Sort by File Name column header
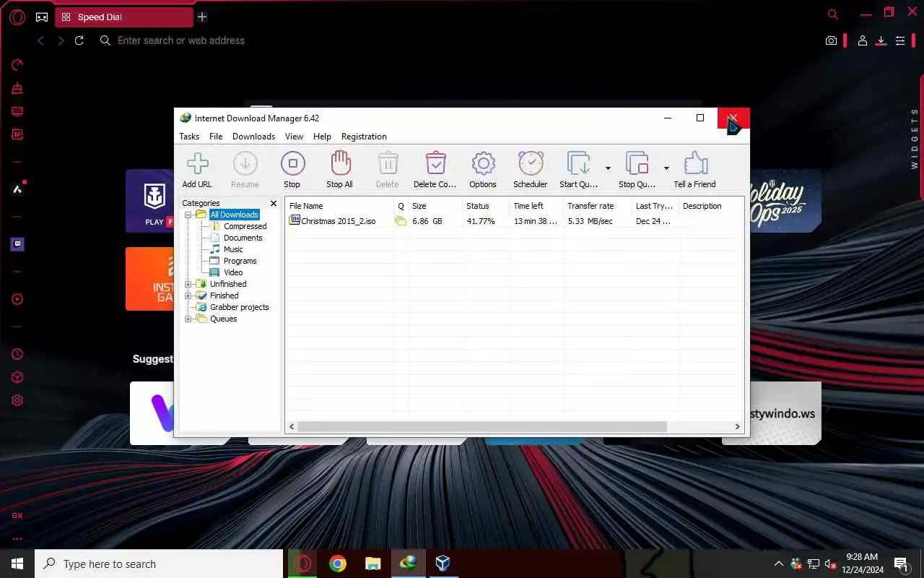Image resolution: width=924 pixels, height=578 pixels. 339,206
